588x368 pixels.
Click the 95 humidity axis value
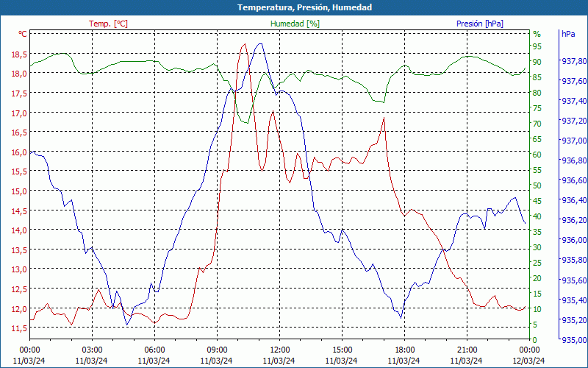tap(537, 46)
